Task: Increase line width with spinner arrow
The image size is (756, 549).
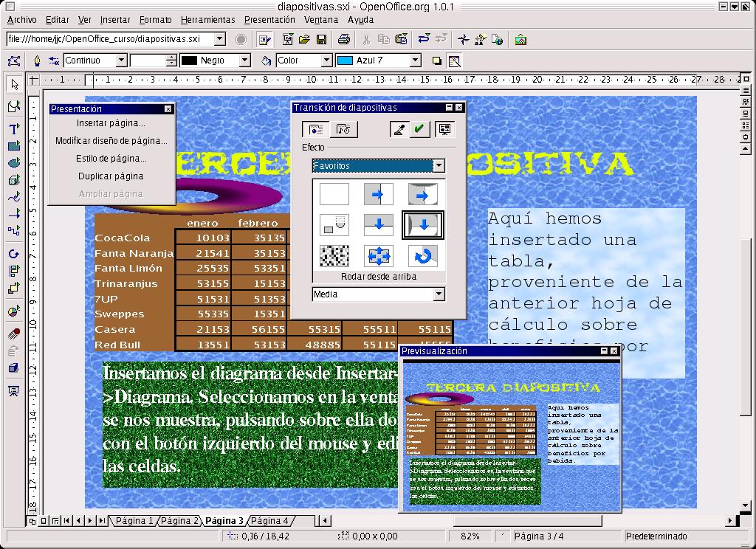Action: [x=171, y=58]
